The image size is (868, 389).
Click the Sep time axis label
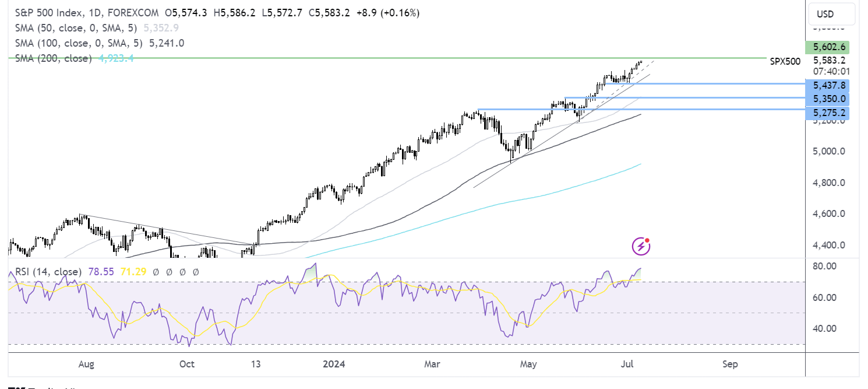(x=730, y=364)
